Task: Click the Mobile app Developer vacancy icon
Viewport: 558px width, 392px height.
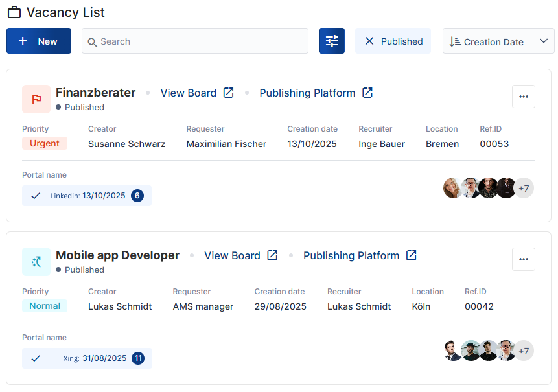Action: (x=36, y=262)
